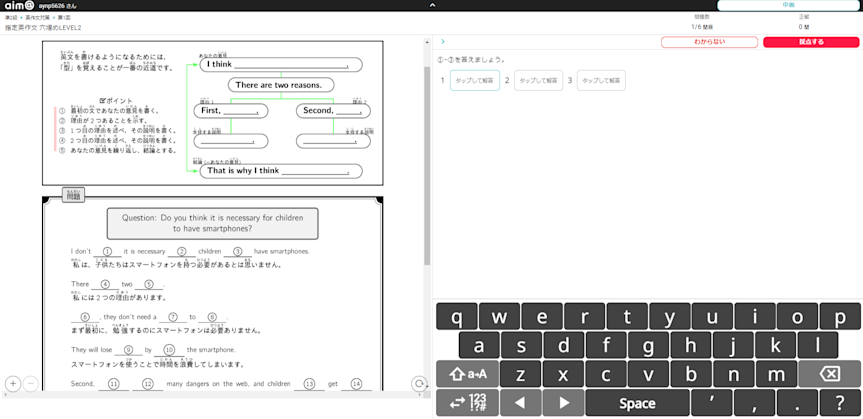Tap the p key
Viewport: 863px width, 419px height.
pos(840,317)
